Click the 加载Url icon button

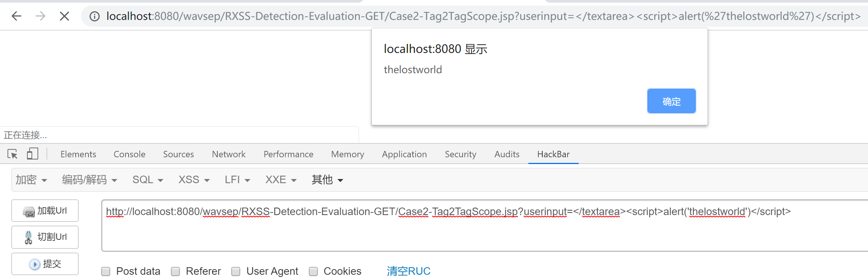tap(45, 211)
